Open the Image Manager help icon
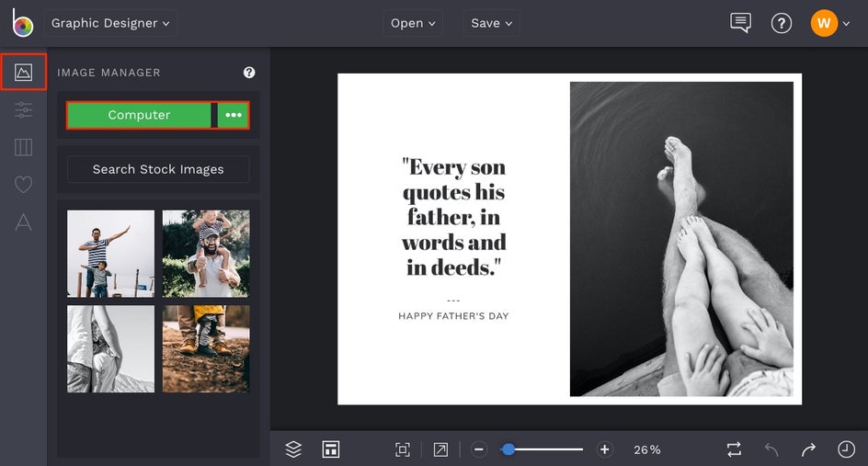This screenshot has width=868, height=466. [249, 73]
